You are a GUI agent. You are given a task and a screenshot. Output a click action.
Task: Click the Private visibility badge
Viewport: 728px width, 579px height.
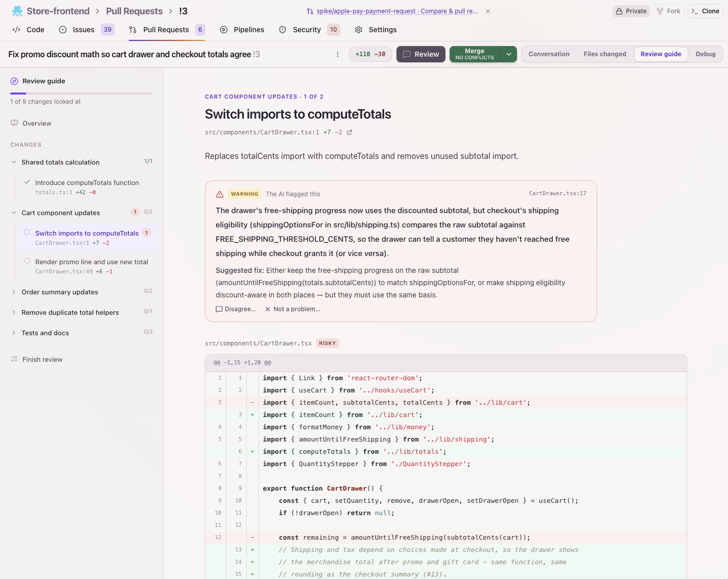pyautogui.click(x=631, y=11)
